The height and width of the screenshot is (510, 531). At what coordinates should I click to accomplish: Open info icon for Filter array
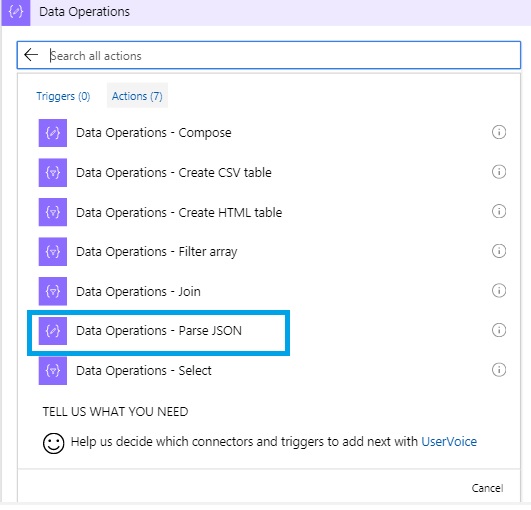click(499, 251)
